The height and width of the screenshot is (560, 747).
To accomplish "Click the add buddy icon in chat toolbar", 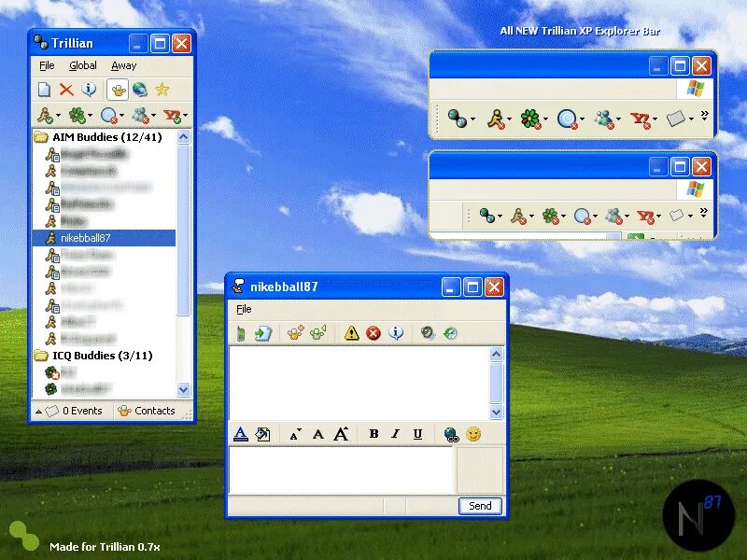I will point(295,333).
